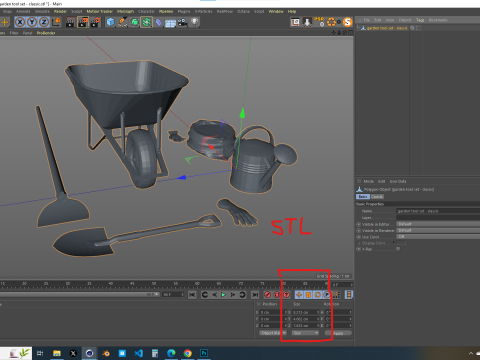Screen dimensions: 480x360
Task: Open Edit Render Settings icon
Action: point(95,22)
